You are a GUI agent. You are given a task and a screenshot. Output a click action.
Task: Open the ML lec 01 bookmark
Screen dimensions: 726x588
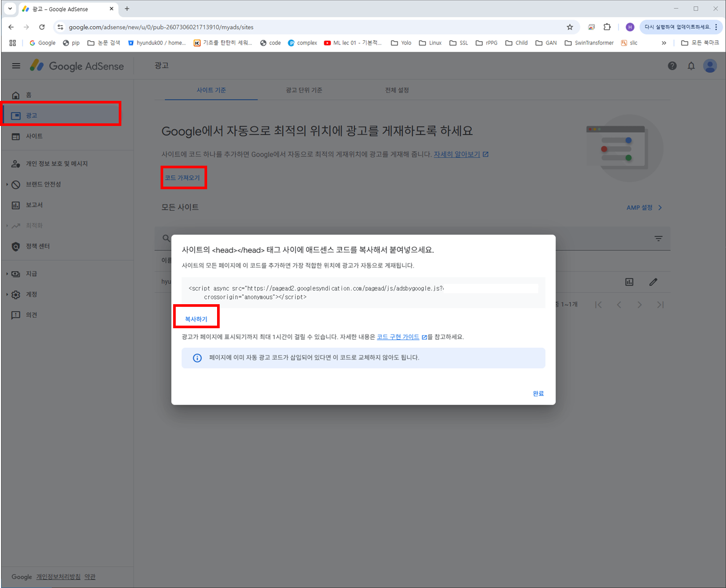(x=353, y=43)
